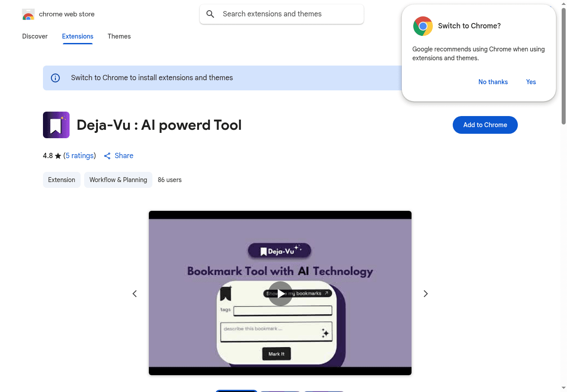Play the Deja-Vu promo video
The height and width of the screenshot is (392, 567).
click(280, 294)
